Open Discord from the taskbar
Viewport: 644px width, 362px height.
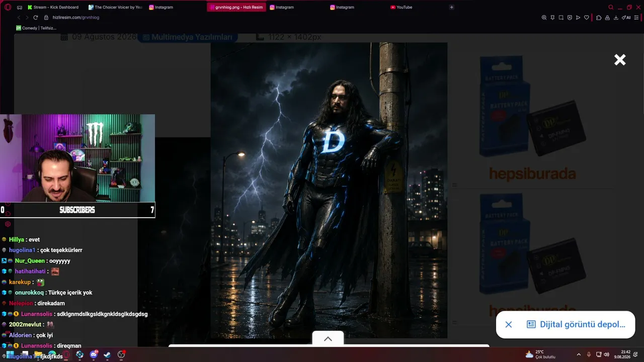click(x=94, y=354)
